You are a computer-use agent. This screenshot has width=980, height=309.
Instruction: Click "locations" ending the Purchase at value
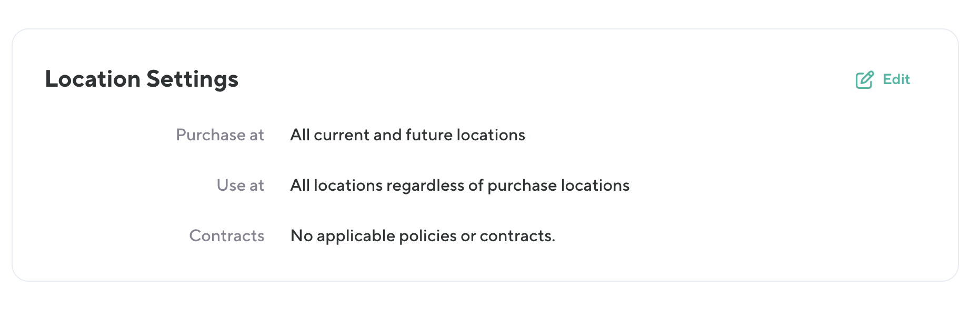491,135
